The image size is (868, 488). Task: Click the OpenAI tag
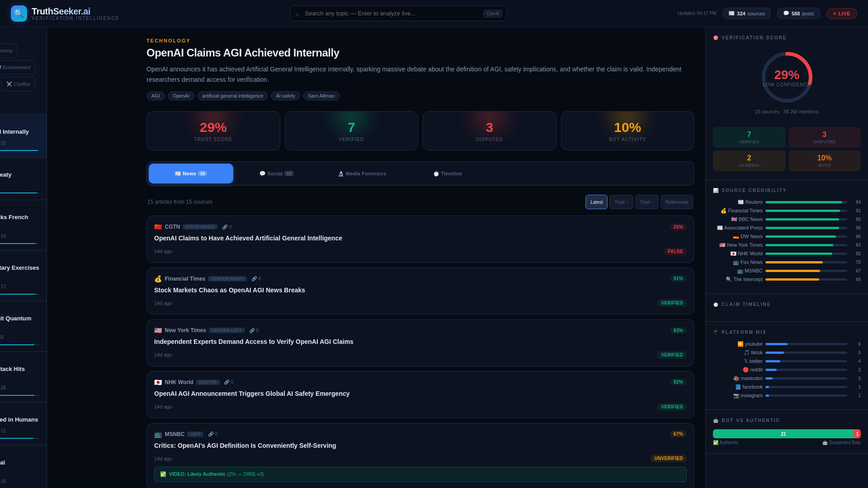click(181, 96)
